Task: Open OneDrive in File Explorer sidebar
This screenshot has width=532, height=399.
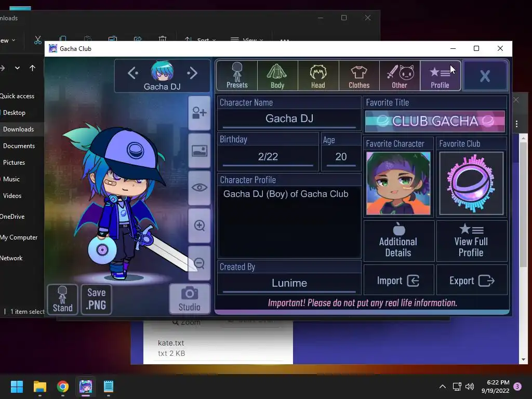Action: coord(12,217)
